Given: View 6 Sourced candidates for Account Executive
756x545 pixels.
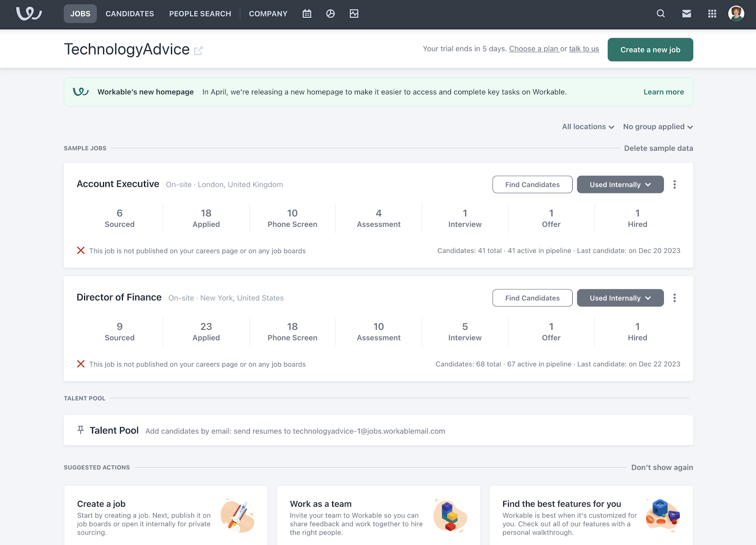Looking at the screenshot, I should tap(120, 218).
